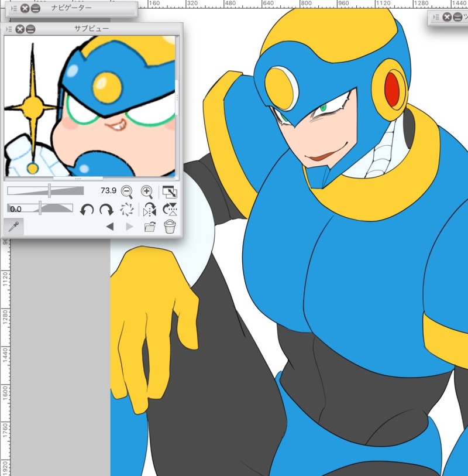Import an image file into Sub View

[150, 227]
